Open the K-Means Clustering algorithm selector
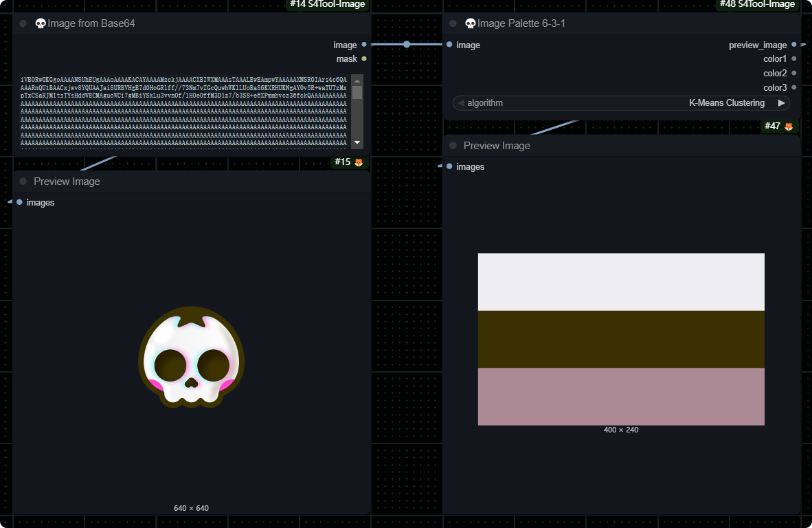The width and height of the screenshot is (812, 528). pyautogui.click(x=726, y=103)
